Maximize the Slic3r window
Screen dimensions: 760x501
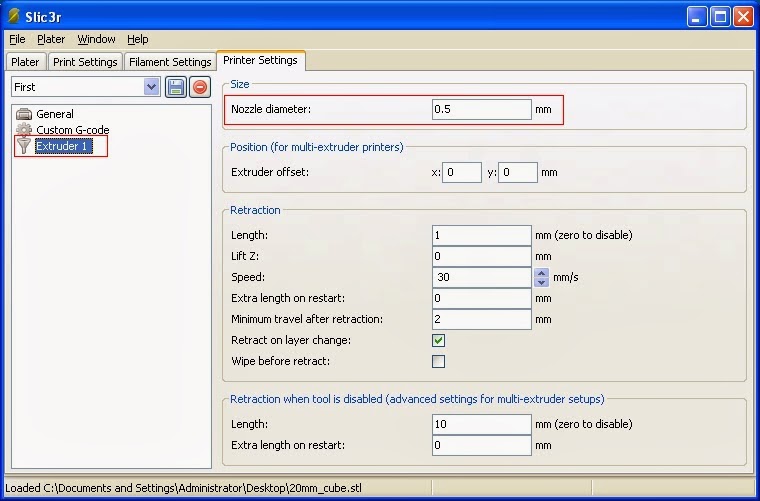720,16
